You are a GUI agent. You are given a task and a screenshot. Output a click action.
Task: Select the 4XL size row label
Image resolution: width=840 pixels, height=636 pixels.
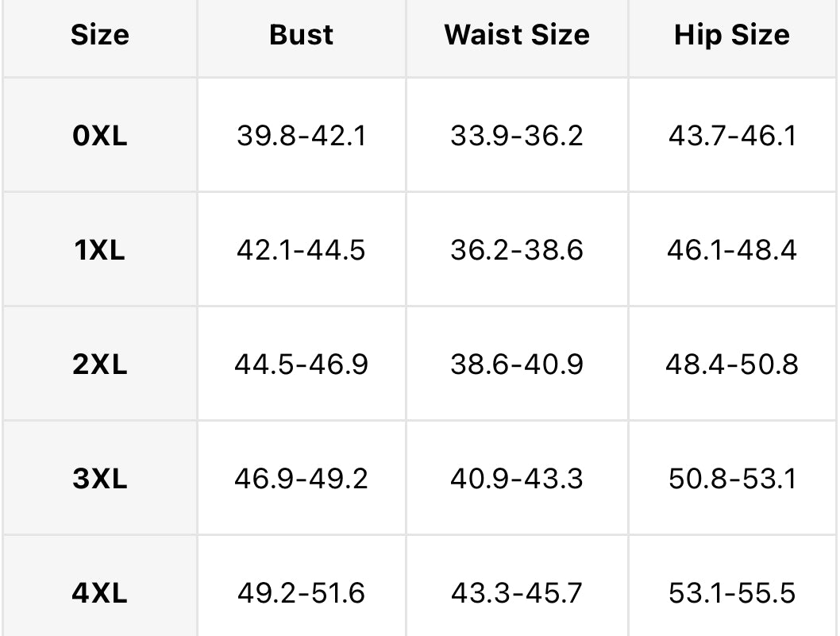coord(100,593)
